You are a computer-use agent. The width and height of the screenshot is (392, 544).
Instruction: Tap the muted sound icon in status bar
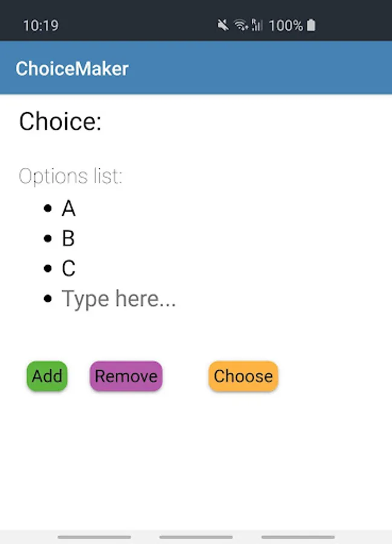click(223, 25)
